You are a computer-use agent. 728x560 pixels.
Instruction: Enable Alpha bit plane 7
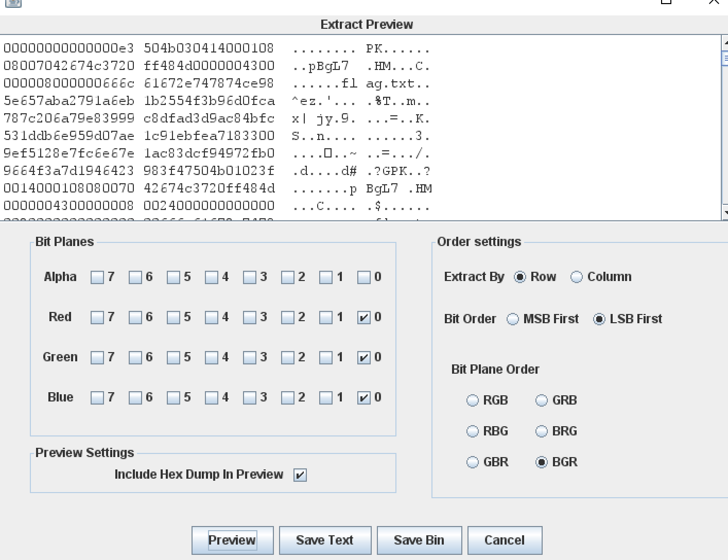(97, 277)
